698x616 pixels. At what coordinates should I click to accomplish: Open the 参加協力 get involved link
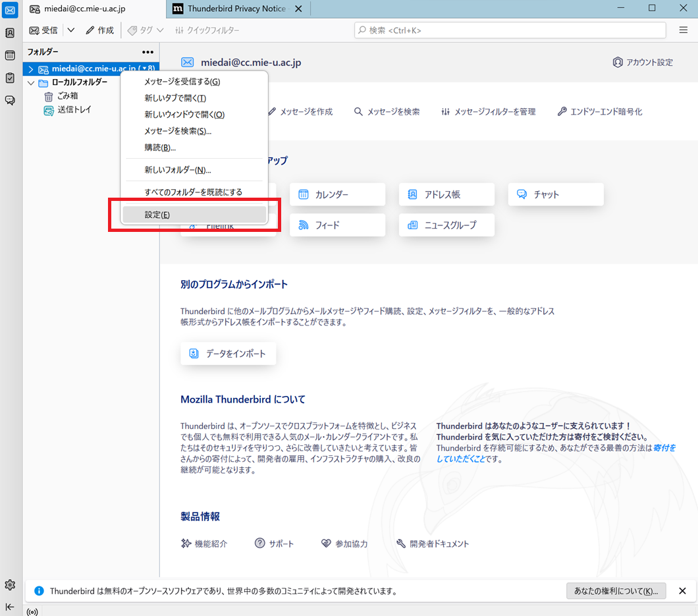coord(344,544)
